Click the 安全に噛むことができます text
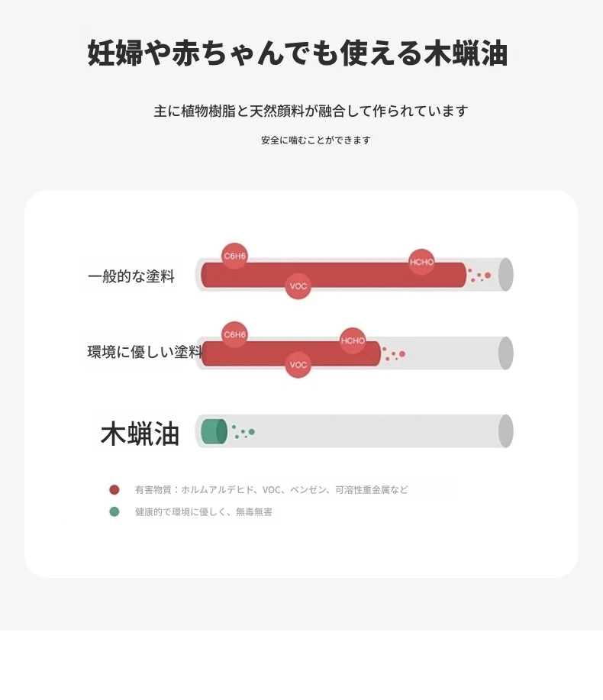The height and width of the screenshot is (700, 603). [x=315, y=140]
